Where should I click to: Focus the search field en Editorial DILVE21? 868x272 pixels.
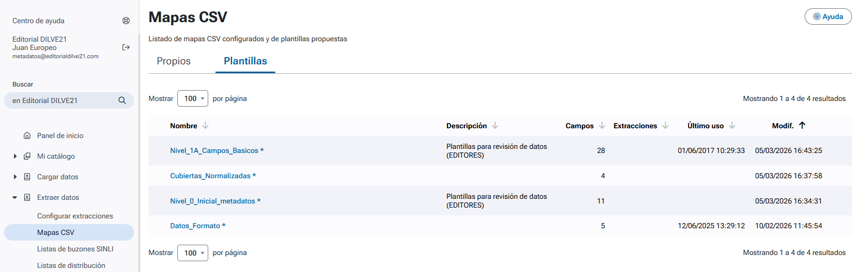(x=62, y=100)
